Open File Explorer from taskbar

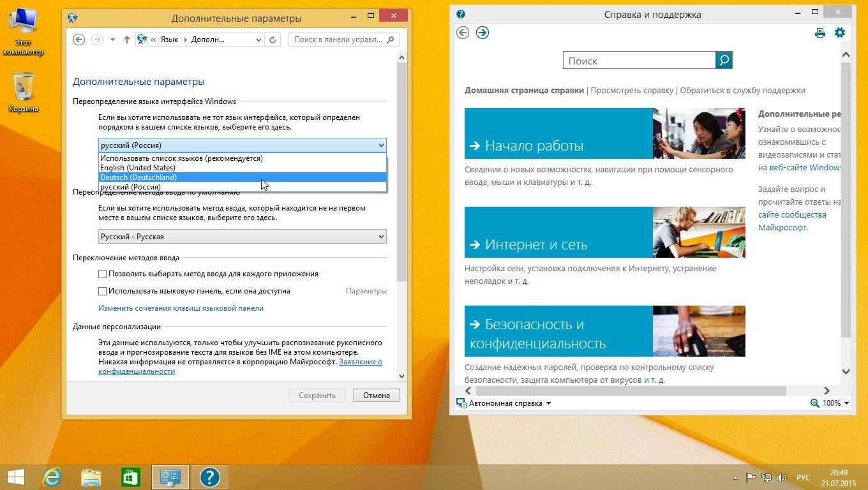tap(91, 477)
